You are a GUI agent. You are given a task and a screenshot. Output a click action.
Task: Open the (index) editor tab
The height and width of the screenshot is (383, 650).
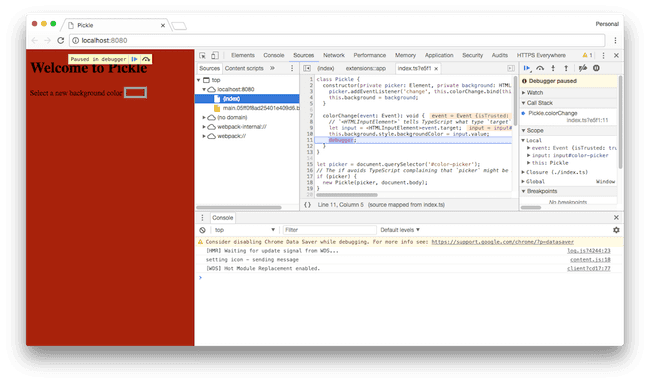(325, 68)
